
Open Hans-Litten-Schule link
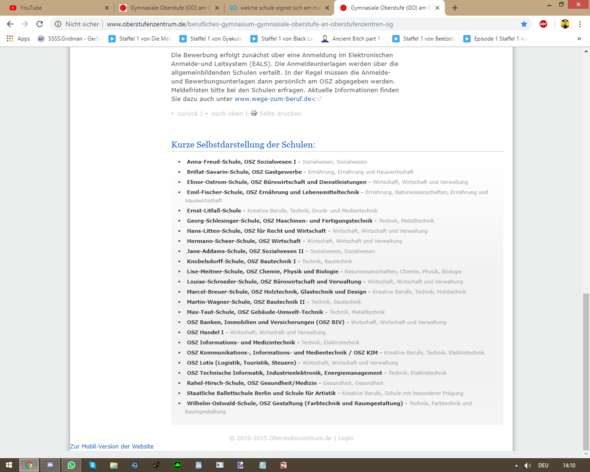click(256, 231)
